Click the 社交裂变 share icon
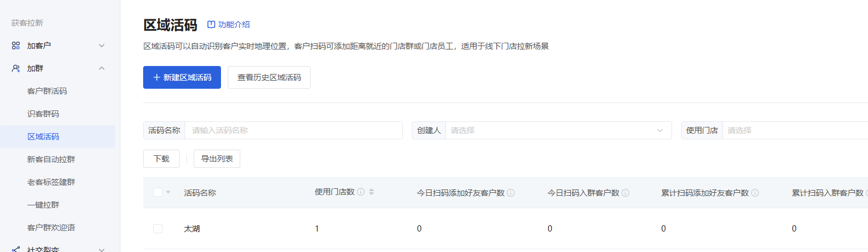The image size is (868, 252). click(16, 249)
